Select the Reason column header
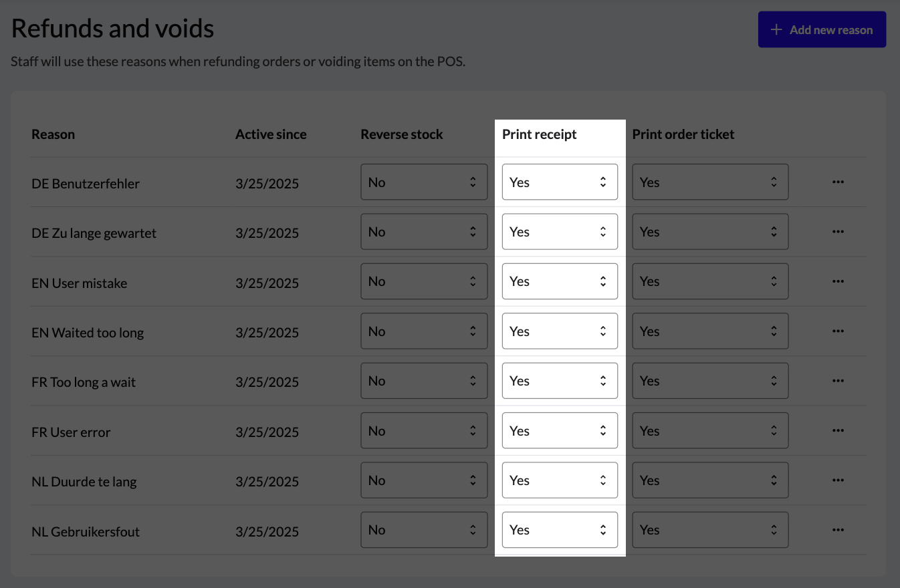The image size is (900, 588). coord(53,134)
